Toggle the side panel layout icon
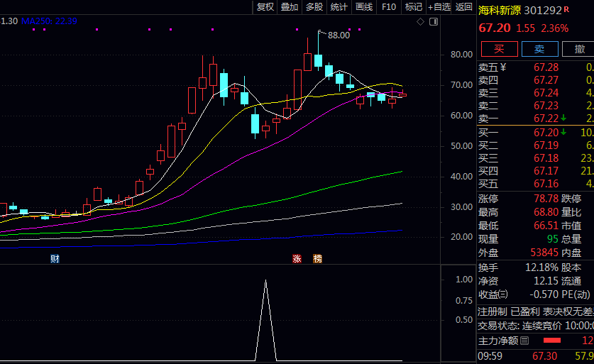Image resolution: width=594 pixels, height=364 pixels. click(x=434, y=22)
